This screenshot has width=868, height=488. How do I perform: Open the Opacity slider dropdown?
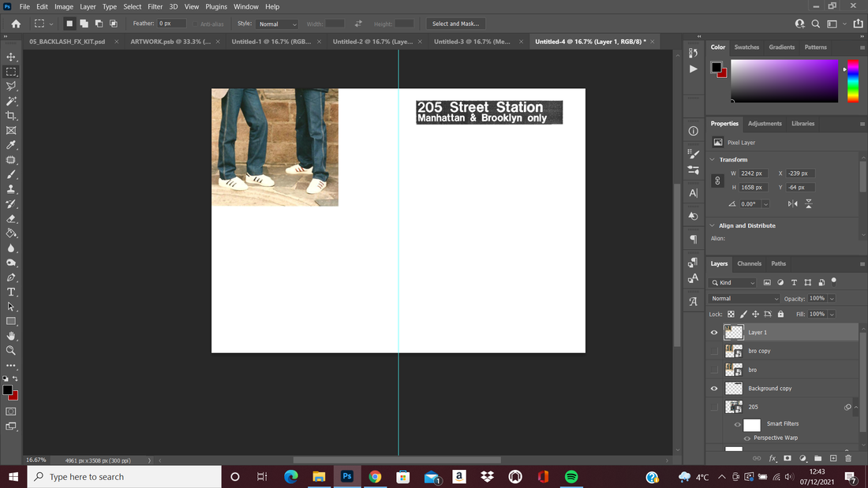click(x=832, y=299)
